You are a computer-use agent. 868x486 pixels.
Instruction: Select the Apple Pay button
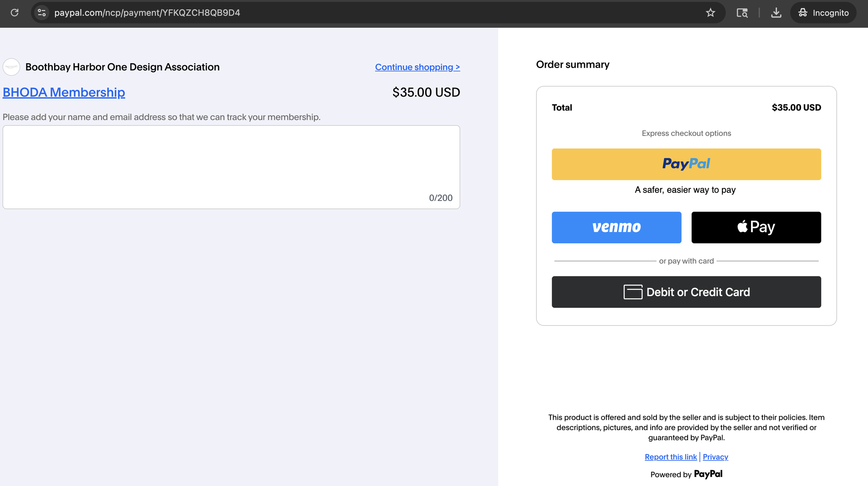[x=756, y=227]
